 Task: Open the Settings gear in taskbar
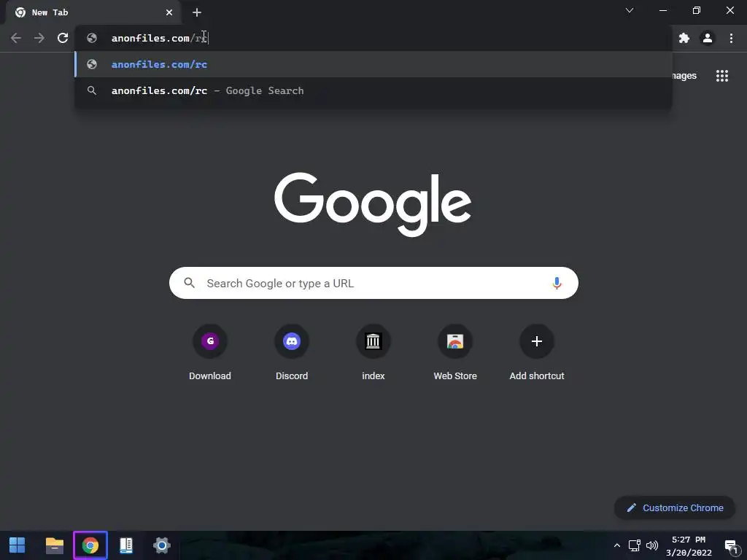coord(161,545)
